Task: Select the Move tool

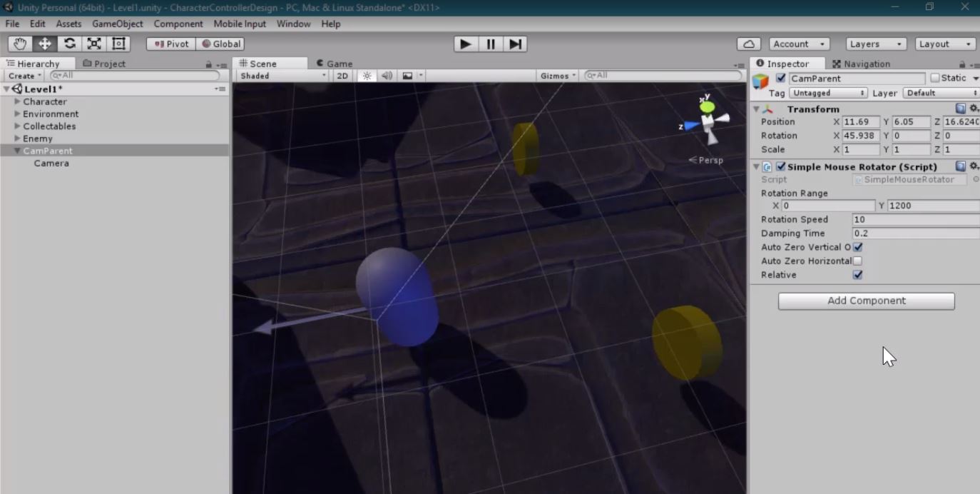Action: [44, 44]
